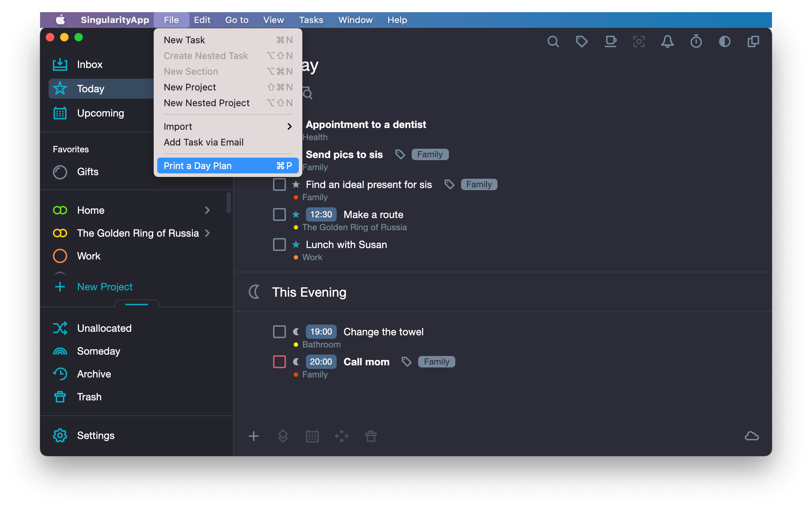The width and height of the screenshot is (812, 509).
Task: Click New Project in sidebar
Action: coord(105,286)
